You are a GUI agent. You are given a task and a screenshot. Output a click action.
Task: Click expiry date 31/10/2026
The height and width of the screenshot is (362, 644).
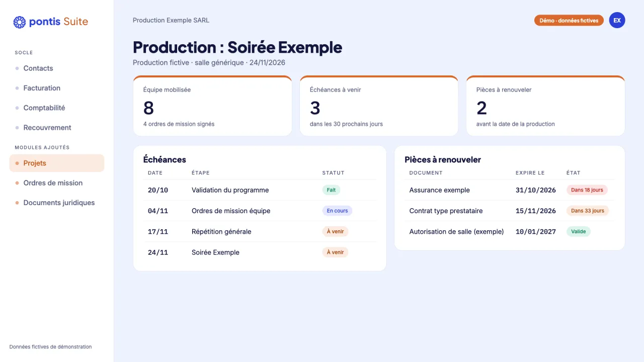point(536,190)
